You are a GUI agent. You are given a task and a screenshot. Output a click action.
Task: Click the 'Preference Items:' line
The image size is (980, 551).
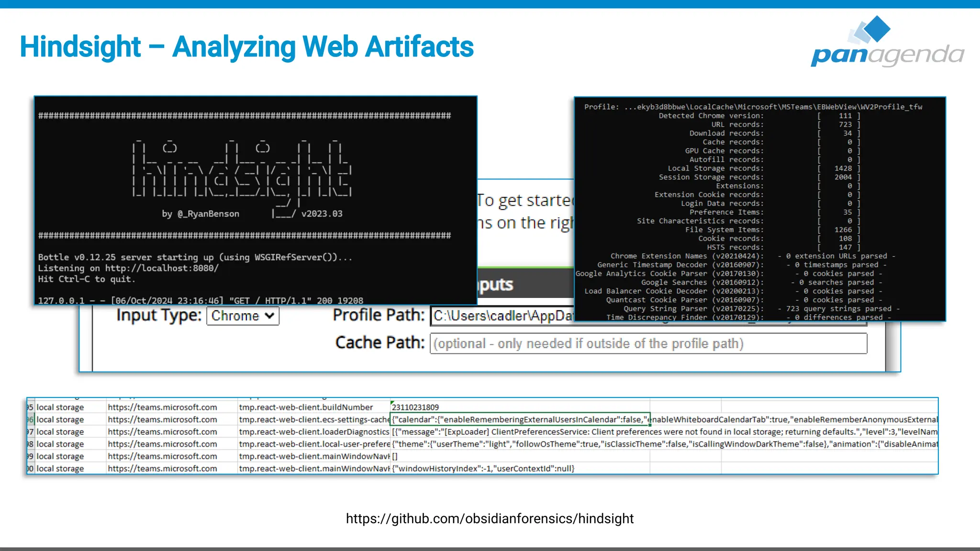click(775, 212)
